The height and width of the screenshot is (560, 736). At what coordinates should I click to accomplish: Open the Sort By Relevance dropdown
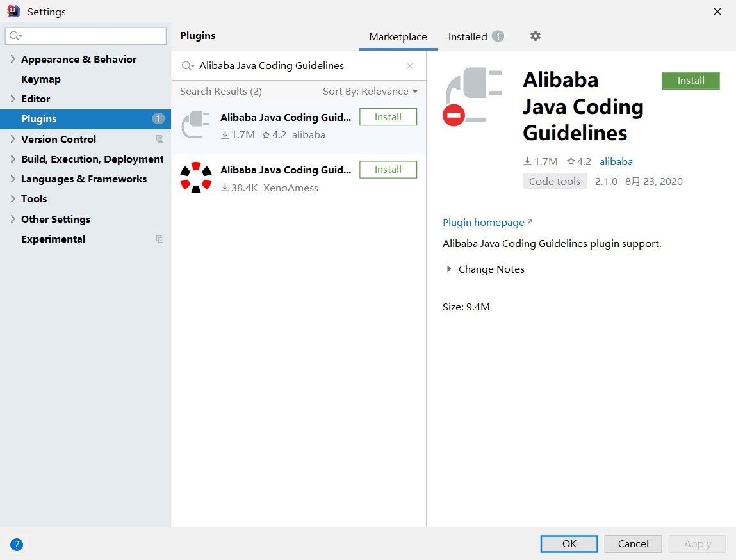coord(370,92)
